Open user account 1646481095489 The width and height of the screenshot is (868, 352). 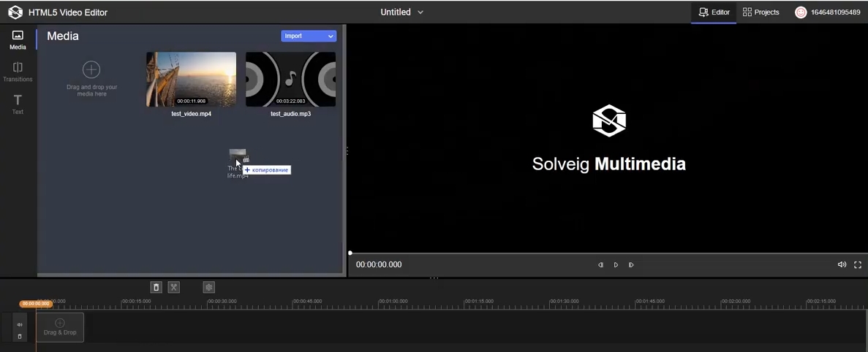click(828, 12)
